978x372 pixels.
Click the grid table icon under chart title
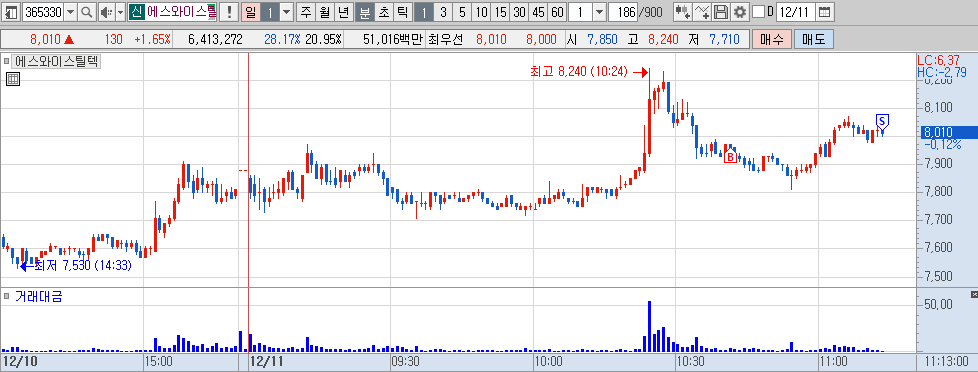coord(12,79)
